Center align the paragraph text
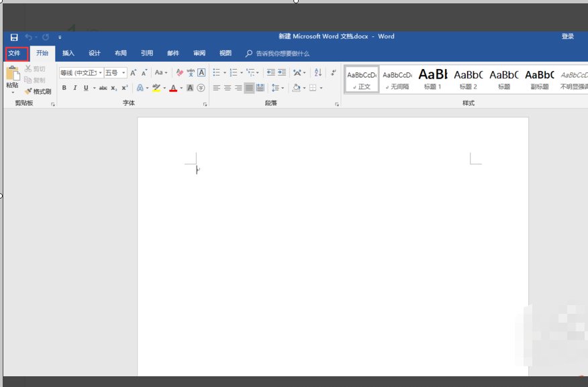588x387 pixels. [x=228, y=88]
